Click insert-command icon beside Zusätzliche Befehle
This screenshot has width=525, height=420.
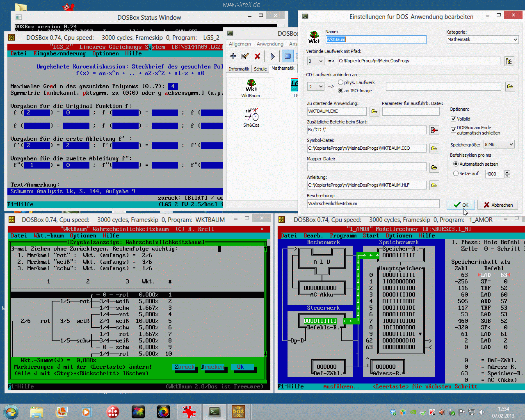pyautogui.click(x=434, y=130)
